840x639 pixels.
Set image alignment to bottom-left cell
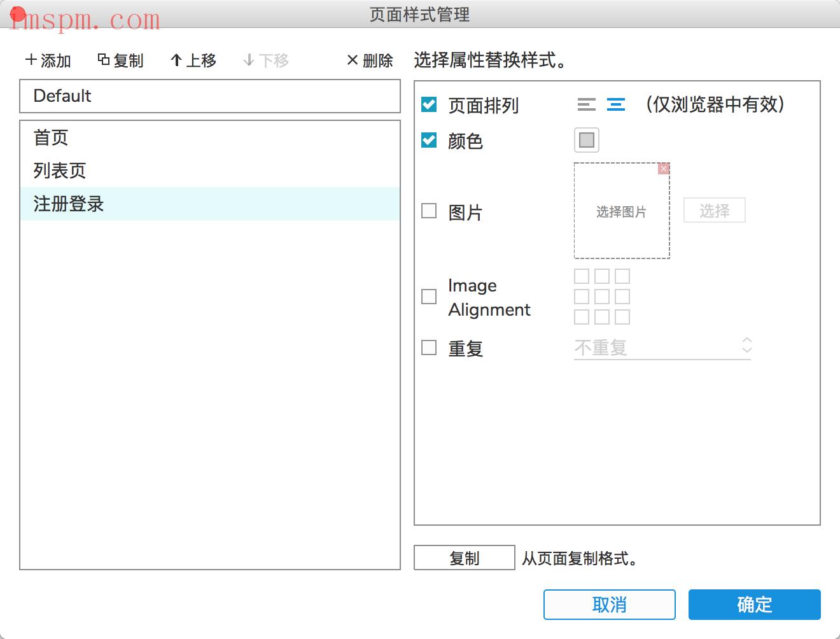click(x=582, y=317)
